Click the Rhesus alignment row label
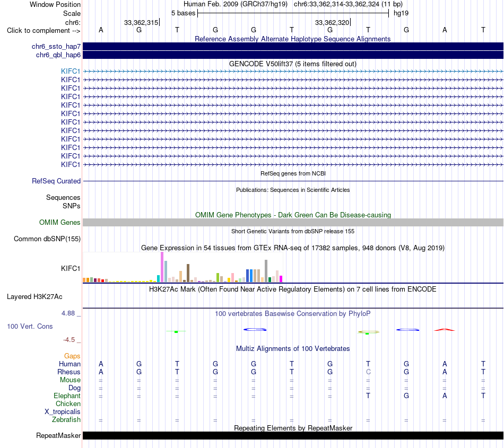 (x=69, y=372)
